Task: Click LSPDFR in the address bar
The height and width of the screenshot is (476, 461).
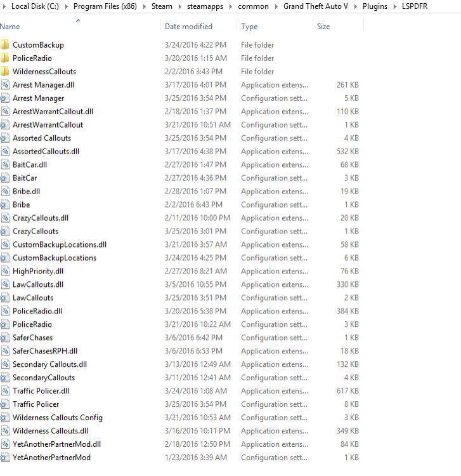Action: [415, 6]
